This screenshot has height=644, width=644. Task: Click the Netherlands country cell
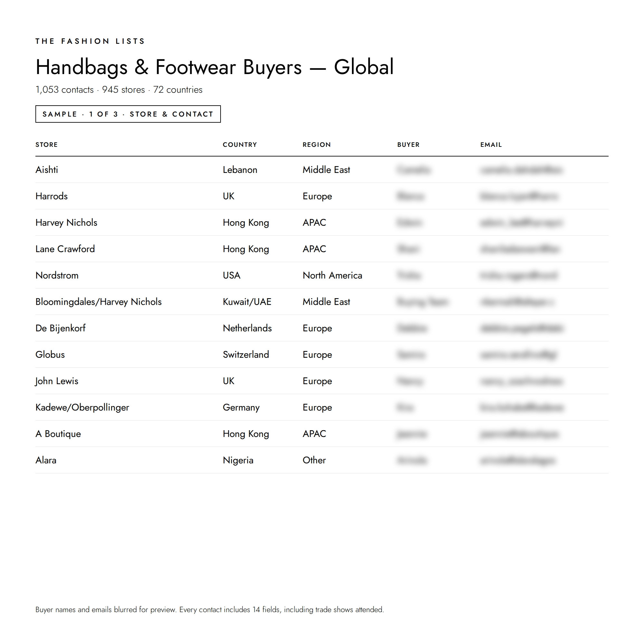[x=247, y=328]
